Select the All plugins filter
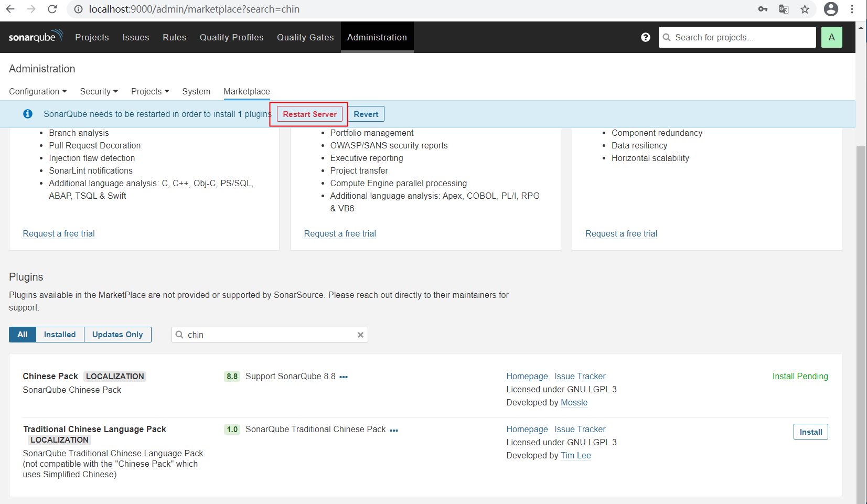 23,335
